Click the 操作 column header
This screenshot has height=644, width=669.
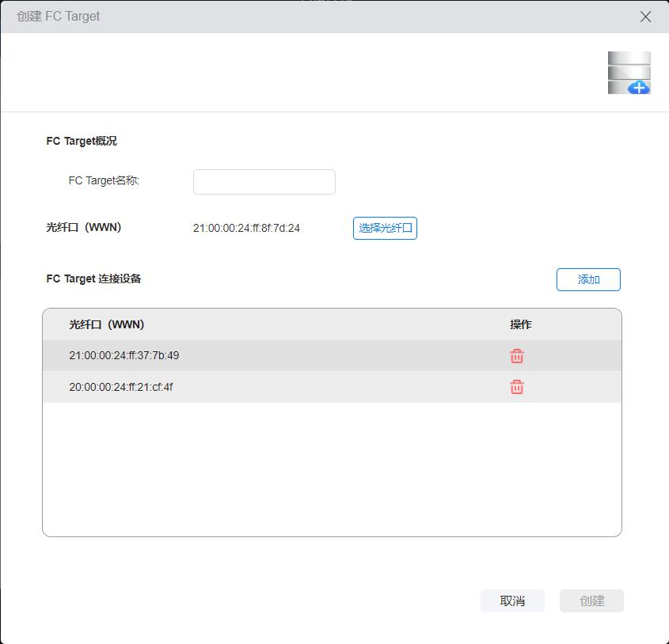coord(520,324)
